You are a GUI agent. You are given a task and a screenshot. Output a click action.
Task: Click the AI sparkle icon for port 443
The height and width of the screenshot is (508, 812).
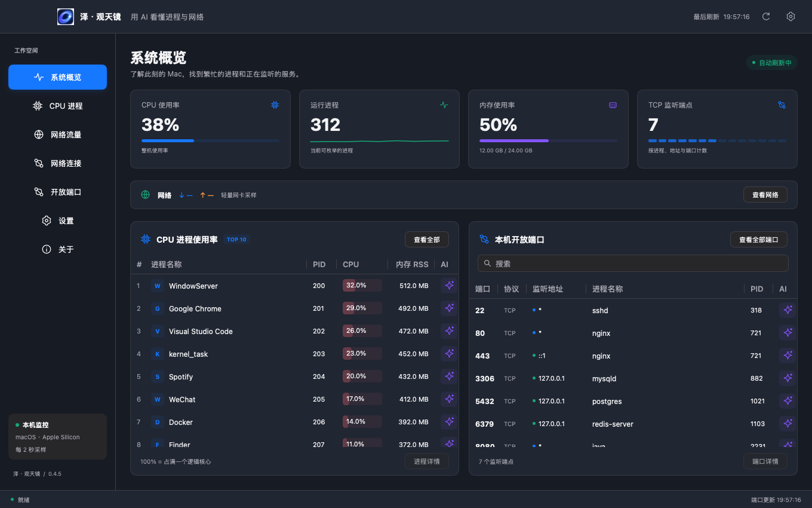coord(788,356)
